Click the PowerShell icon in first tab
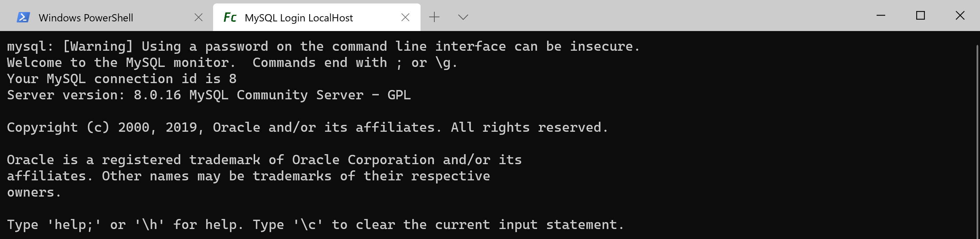 23,18
